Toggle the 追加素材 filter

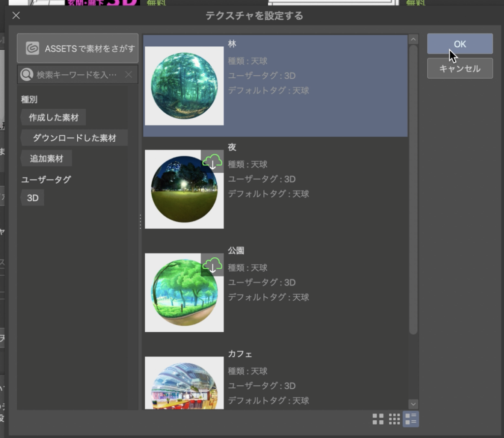pyautogui.click(x=46, y=158)
